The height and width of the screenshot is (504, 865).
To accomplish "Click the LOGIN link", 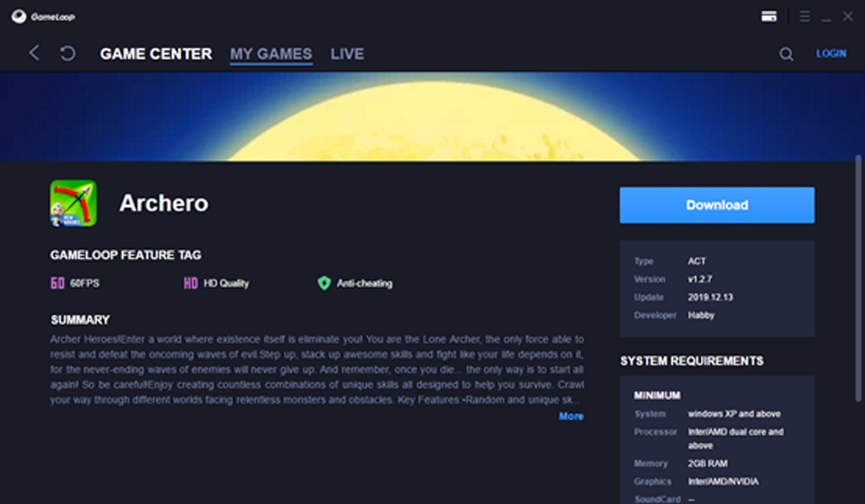I will (830, 54).
